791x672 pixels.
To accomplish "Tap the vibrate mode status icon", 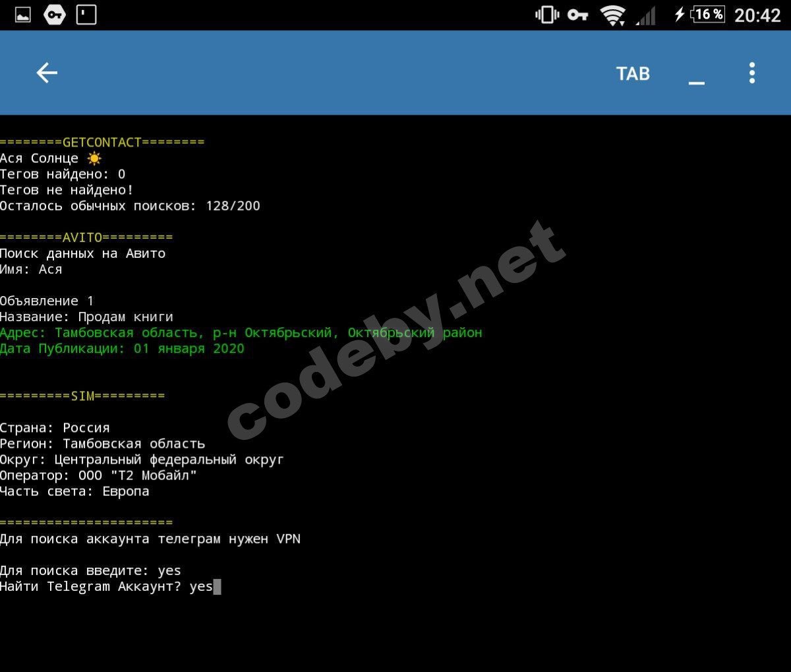I will pos(547,15).
